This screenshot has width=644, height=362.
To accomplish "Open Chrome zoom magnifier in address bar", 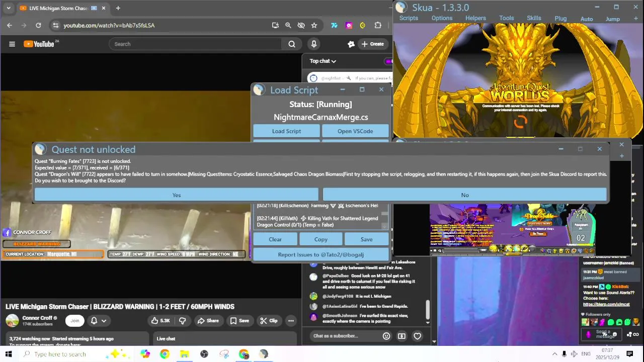I will point(288,25).
